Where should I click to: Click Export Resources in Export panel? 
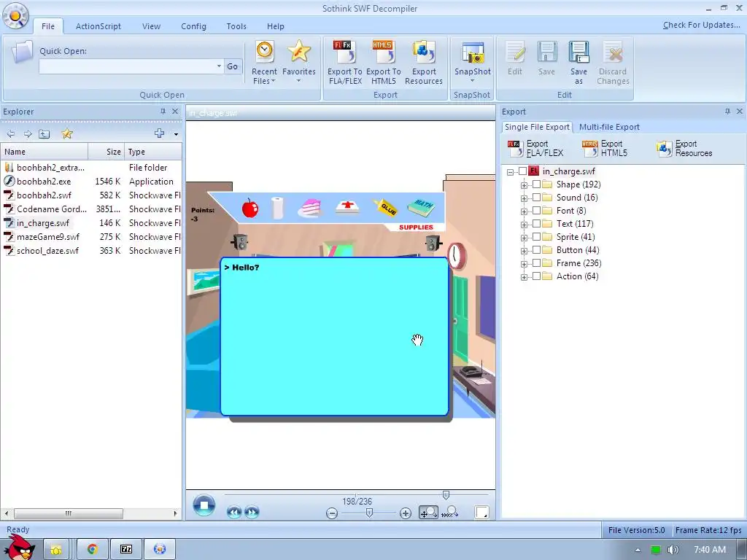click(x=684, y=149)
